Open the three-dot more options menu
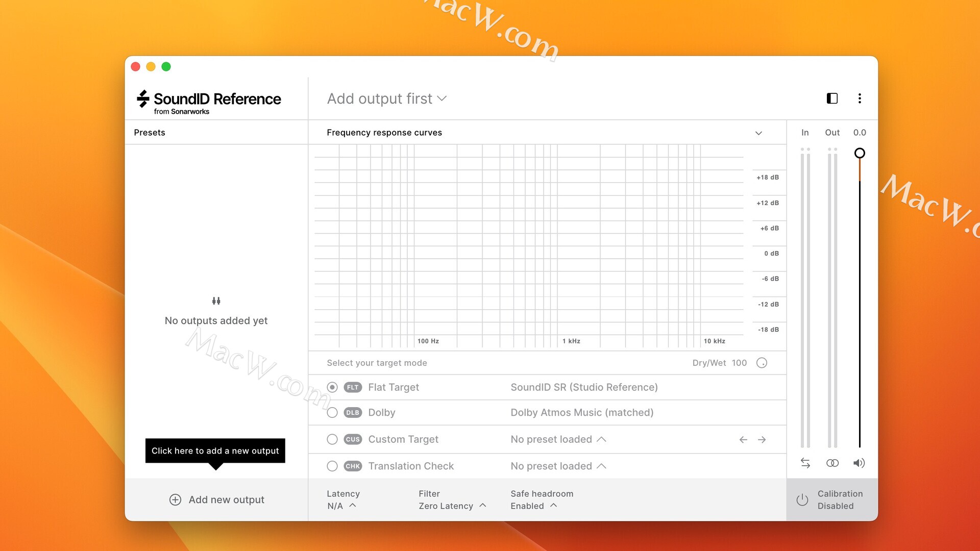 point(860,98)
